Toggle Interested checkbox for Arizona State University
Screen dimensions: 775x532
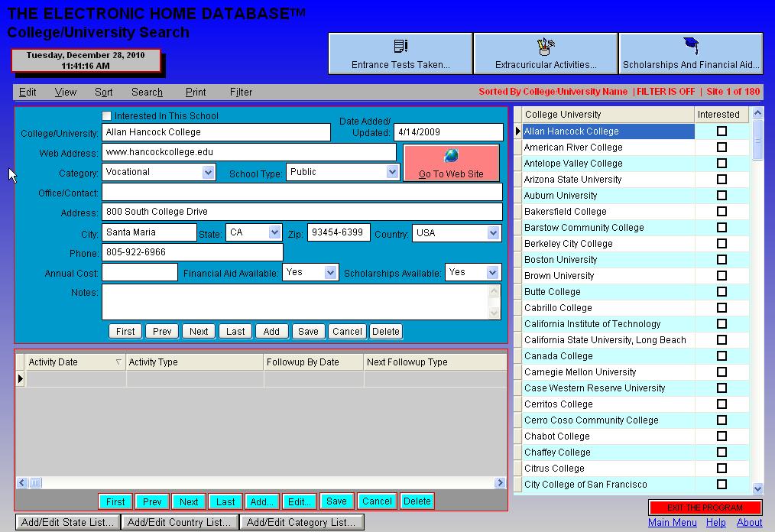click(x=721, y=180)
